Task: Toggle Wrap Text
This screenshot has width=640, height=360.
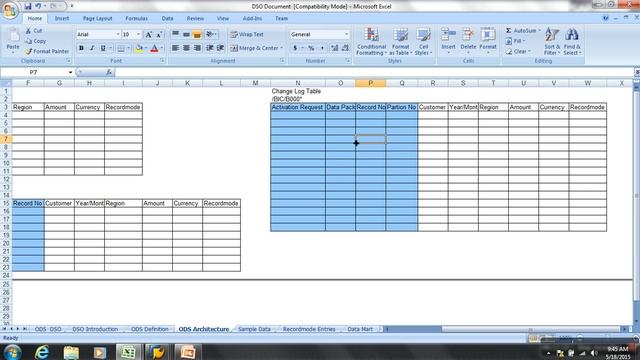Action: point(247,35)
